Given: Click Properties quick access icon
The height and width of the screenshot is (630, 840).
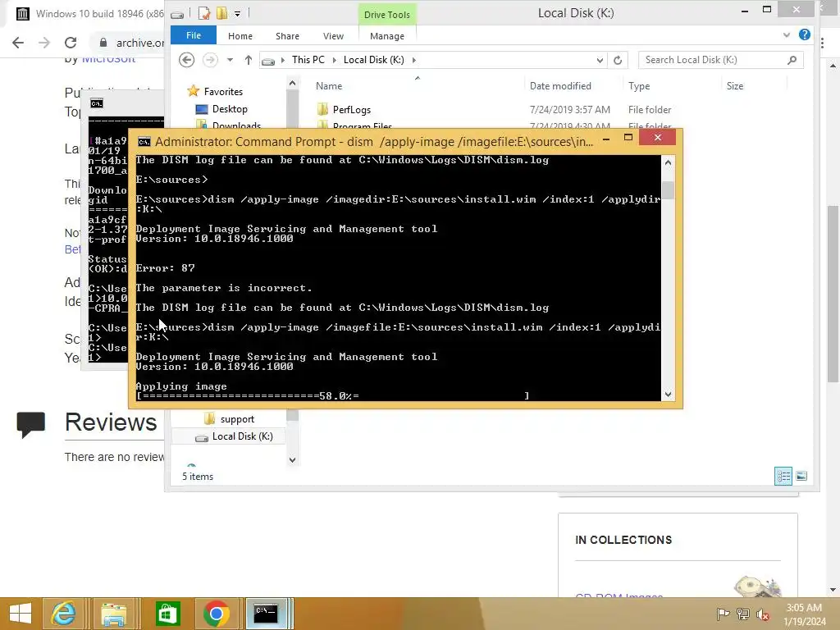Looking at the screenshot, I should pyautogui.click(x=204, y=13).
